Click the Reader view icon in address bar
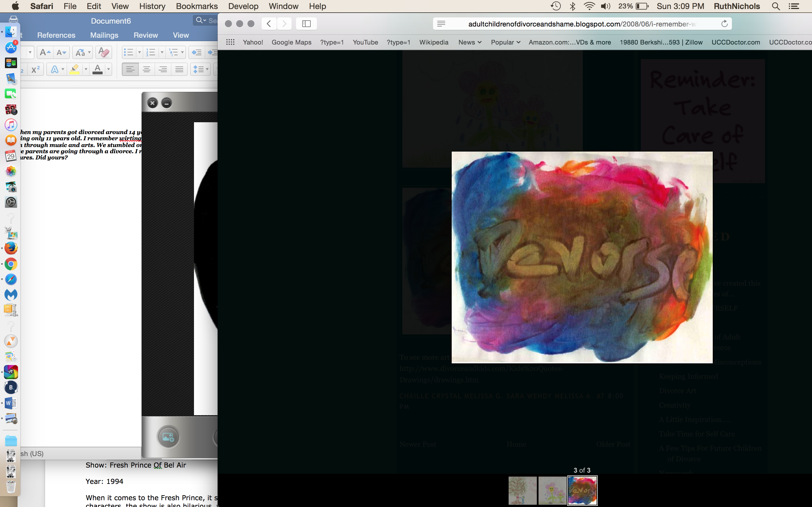The image size is (812, 507). (x=441, y=24)
